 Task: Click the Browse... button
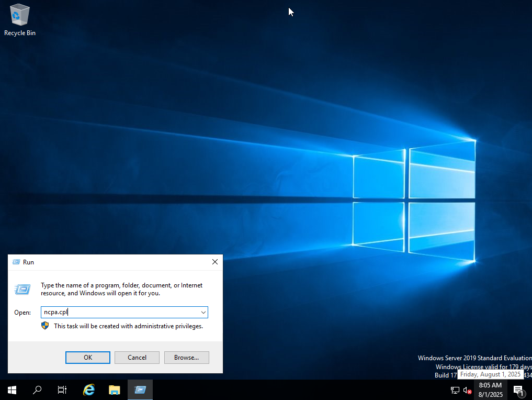(x=186, y=358)
